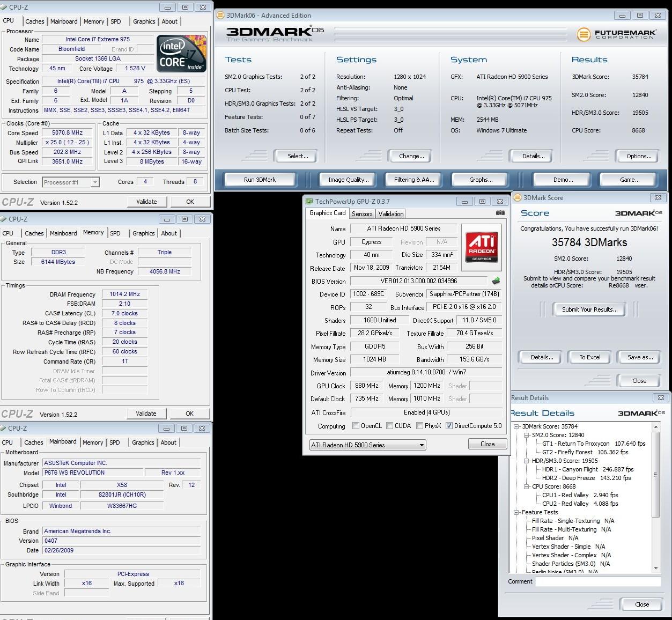Switch to Validation tab in GPU-Z
This screenshot has width=672, height=620.
pyautogui.click(x=391, y=214)
